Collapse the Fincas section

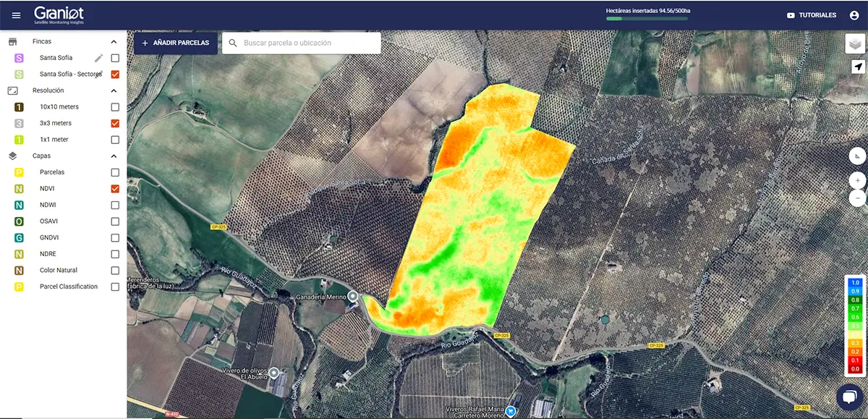click(x=114, y=42)
